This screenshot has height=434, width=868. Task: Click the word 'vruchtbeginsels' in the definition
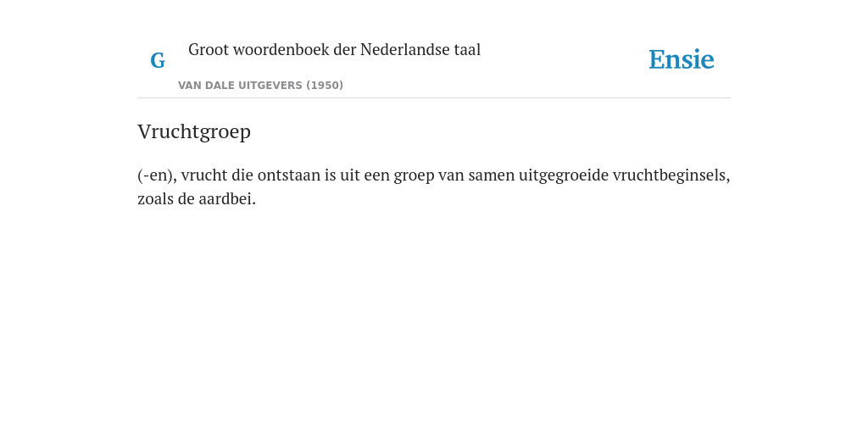pos(670,175)
